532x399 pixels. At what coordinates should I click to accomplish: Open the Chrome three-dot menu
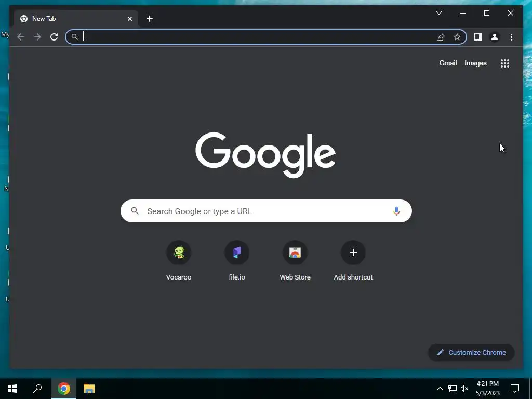511,37
